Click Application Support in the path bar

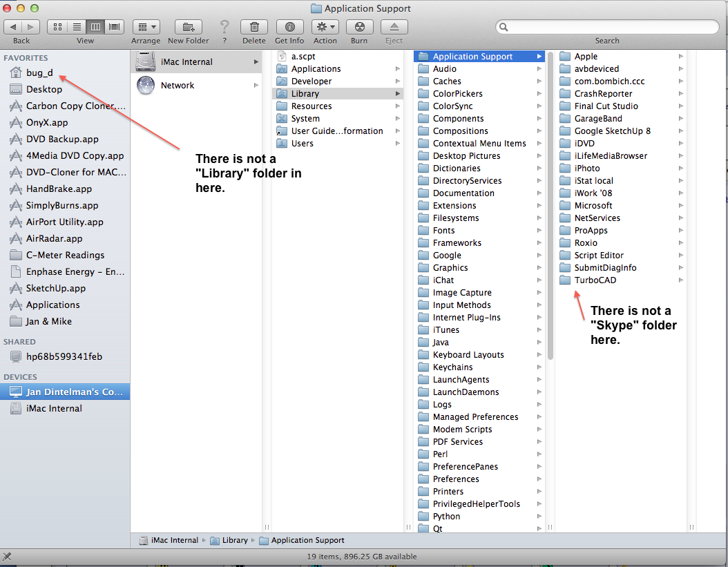(302, 541)
